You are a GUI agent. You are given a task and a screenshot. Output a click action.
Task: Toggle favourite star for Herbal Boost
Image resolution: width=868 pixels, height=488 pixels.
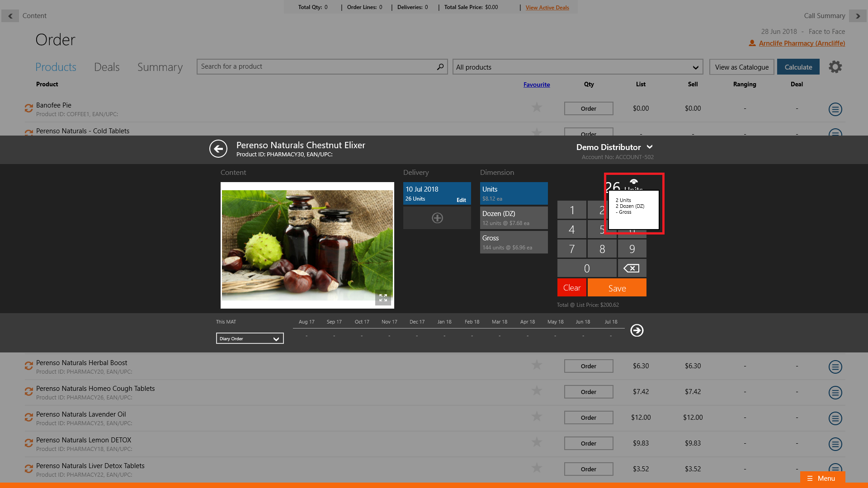tap(537, 365)
